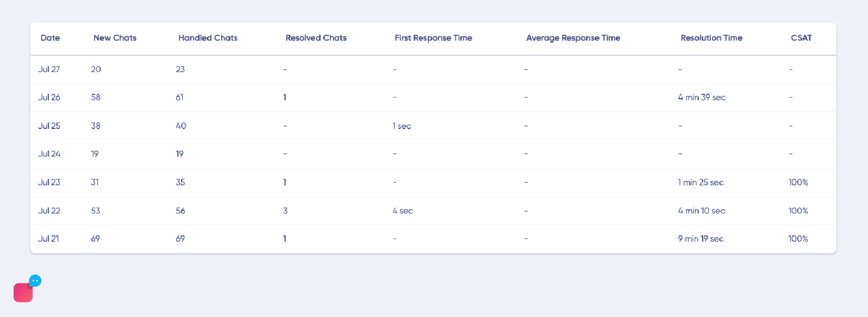The width and height of the screenshot is (868, 317).
Task: Click the blue chat bubble logo icon
Action: pyautogui.click(x=35, y=281)
